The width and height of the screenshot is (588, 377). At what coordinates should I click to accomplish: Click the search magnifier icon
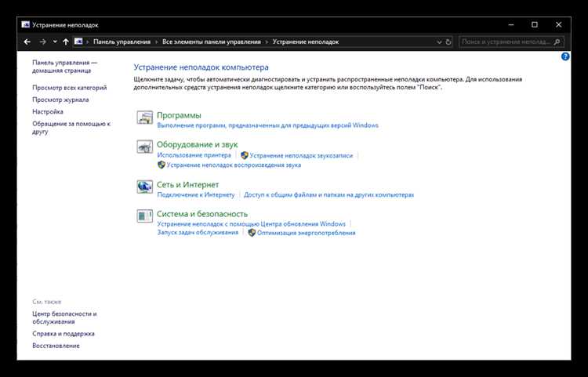[x=557, y=42]
